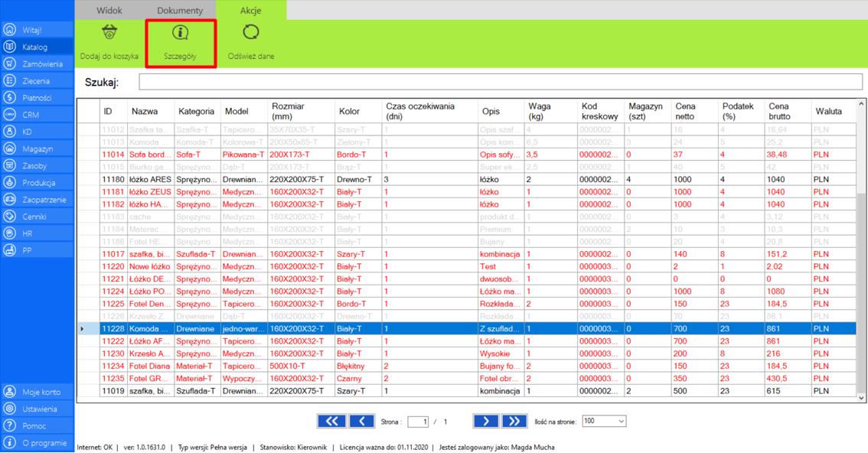Expand the Ilość na stronie dropdown
This screenshot has width=868, height=453.
pyautogui.click(x=603, y=421)
